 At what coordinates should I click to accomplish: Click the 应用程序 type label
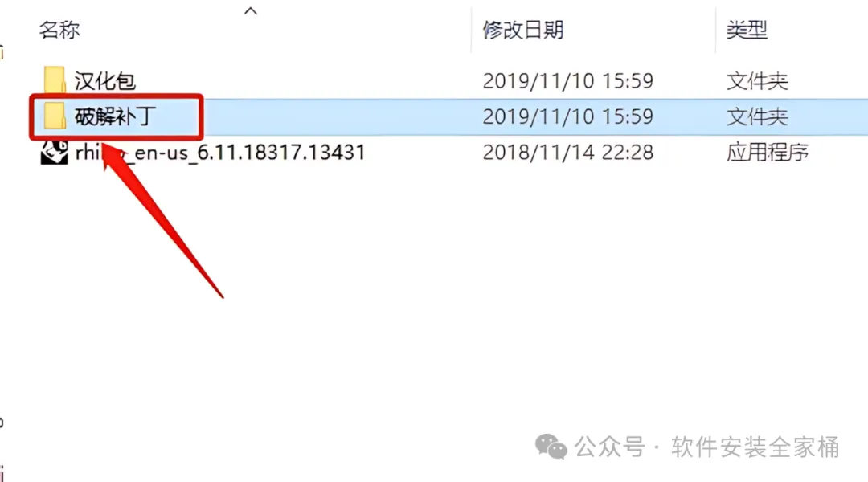click(768, 152)
